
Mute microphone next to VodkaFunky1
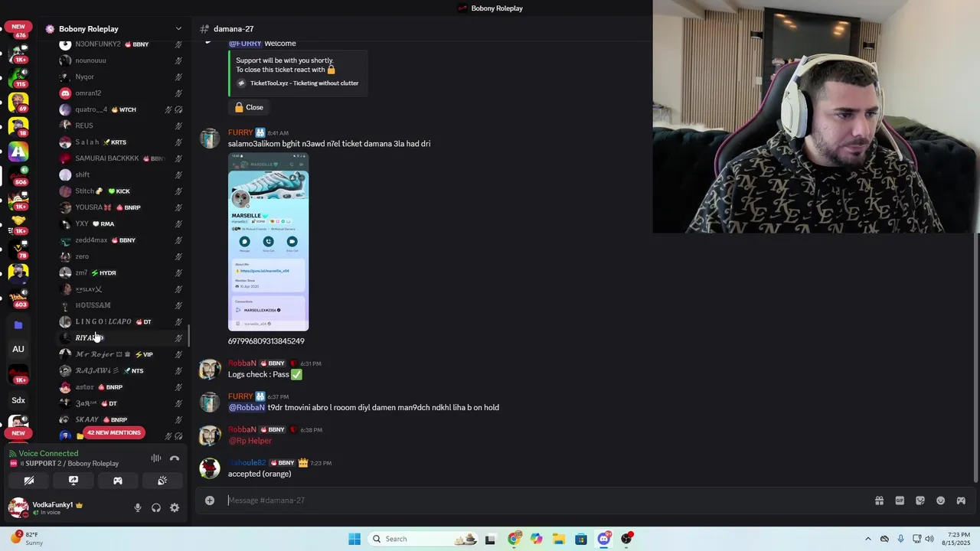coord(138,507)
